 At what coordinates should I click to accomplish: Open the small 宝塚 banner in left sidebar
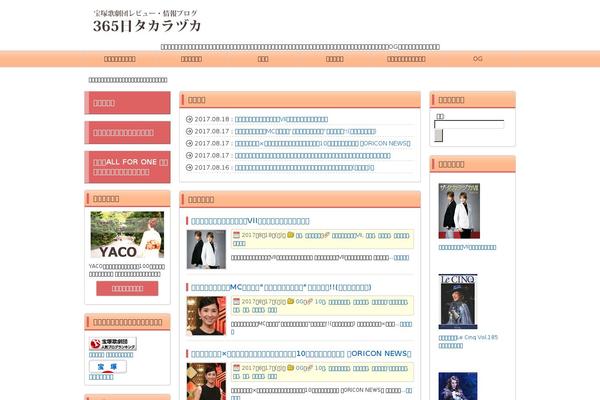click(108, 366)
